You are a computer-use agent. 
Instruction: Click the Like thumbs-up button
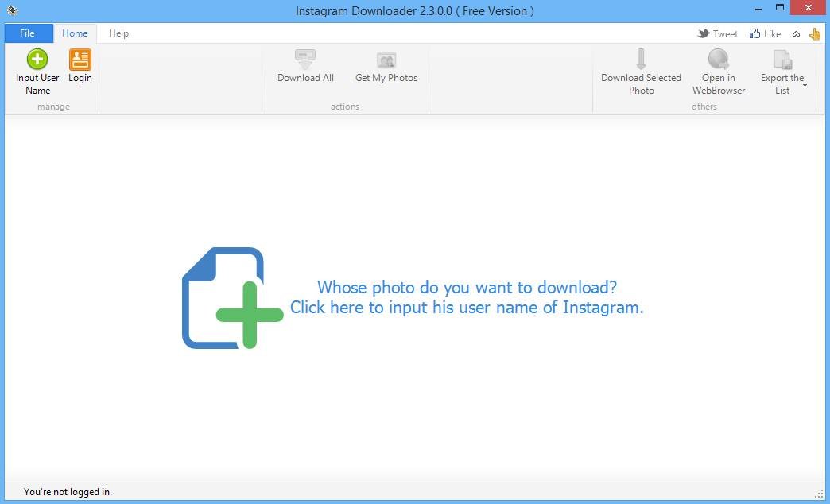(765, 34)
